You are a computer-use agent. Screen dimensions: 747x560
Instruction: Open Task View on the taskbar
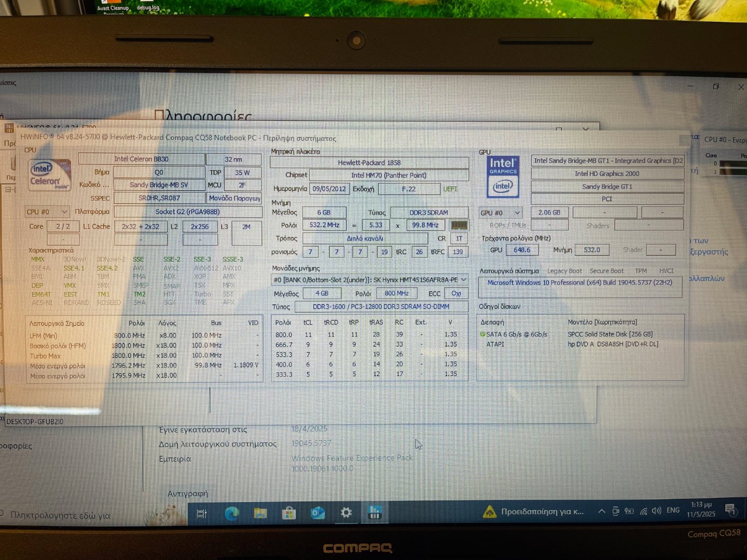coord(201,514)
